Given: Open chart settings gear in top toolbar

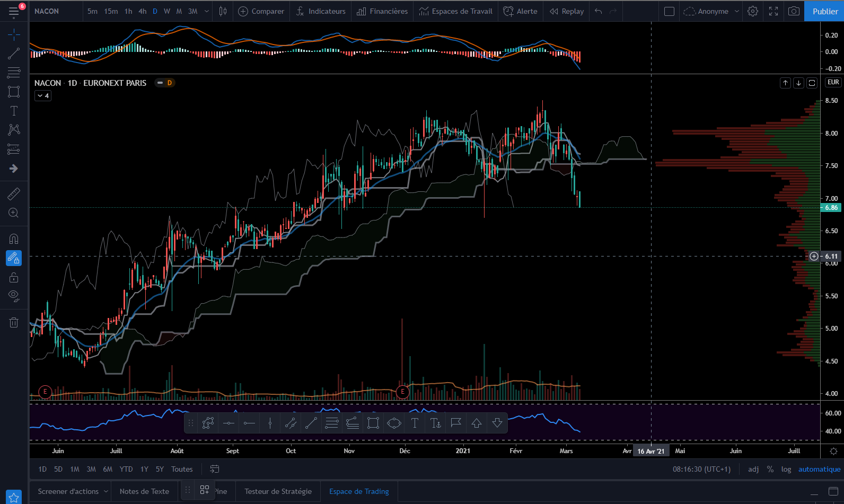Looking at the screenshot, I should click(753, 11).
